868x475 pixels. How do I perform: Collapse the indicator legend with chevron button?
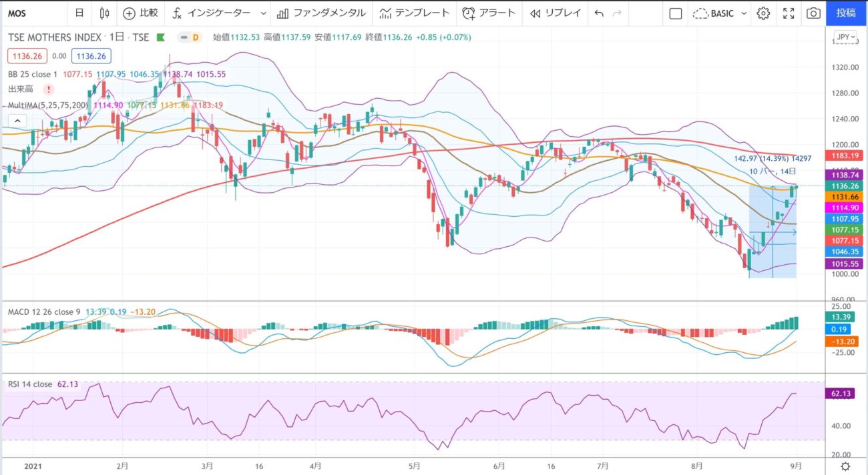point(17,121)
